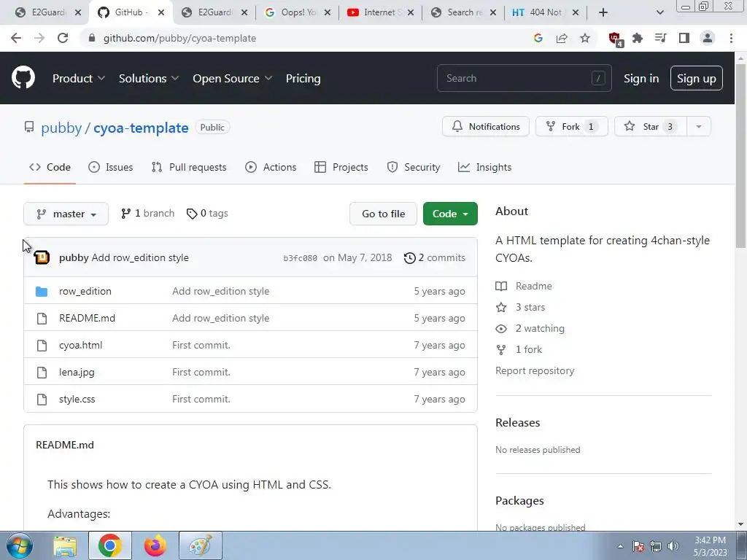
Task: Open the cyoa-template repository link
Action: (141, 128)
